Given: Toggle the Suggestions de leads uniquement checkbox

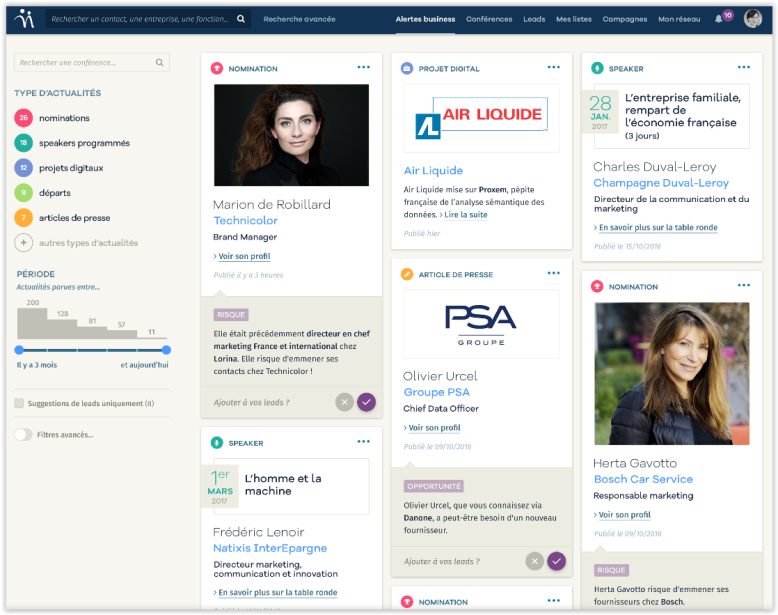Looking at the screenshot, I should [x=19, y=403].
